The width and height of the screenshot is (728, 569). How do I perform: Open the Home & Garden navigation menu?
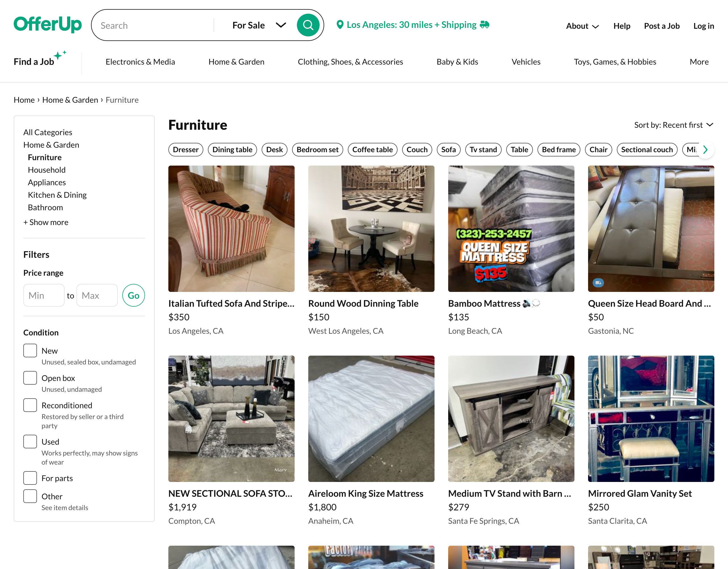click(x=236, y=62)
